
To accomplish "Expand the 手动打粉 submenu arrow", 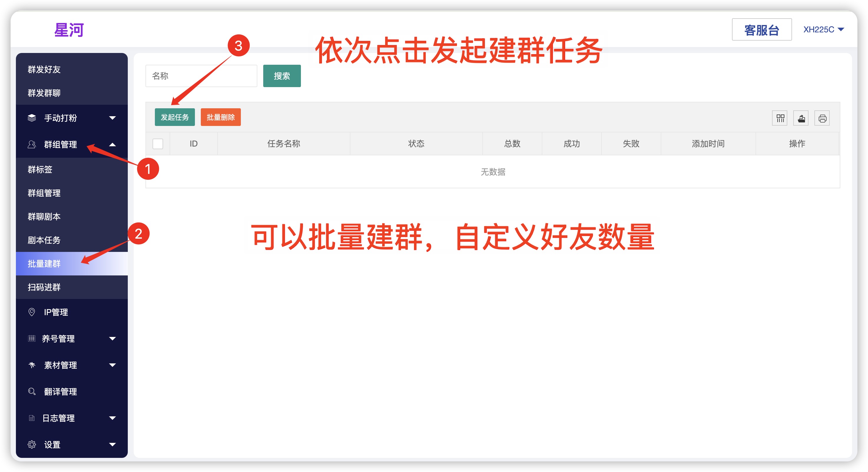I will point(112,118).
